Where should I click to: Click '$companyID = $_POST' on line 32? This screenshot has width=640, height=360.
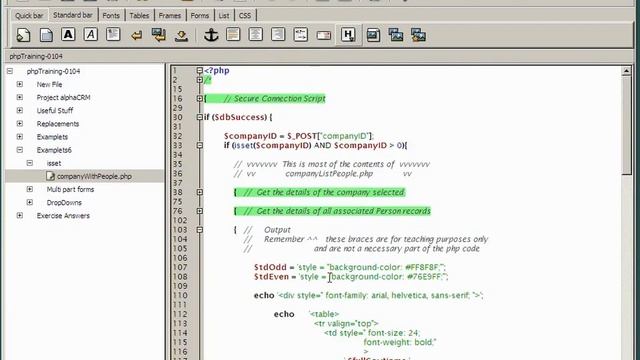point(271,136)
